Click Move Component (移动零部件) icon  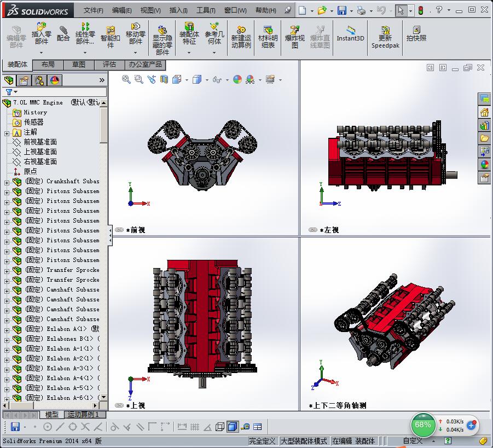[x=136, y=26]
